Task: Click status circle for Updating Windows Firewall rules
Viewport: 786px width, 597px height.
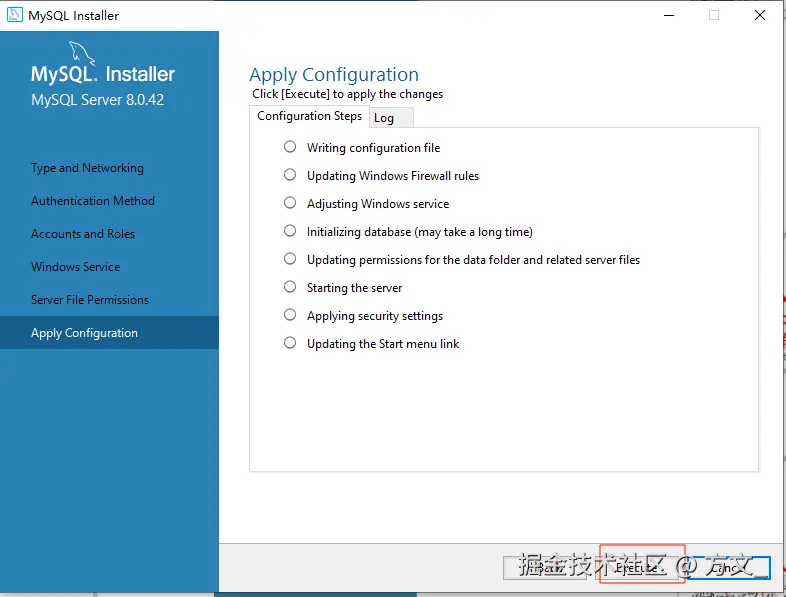Action: 290,174
